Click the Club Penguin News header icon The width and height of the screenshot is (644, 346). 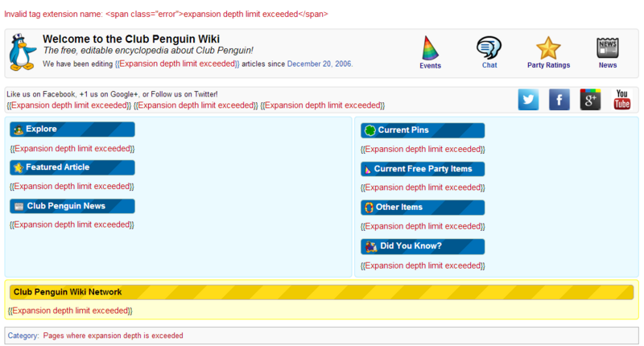point(19,206)
